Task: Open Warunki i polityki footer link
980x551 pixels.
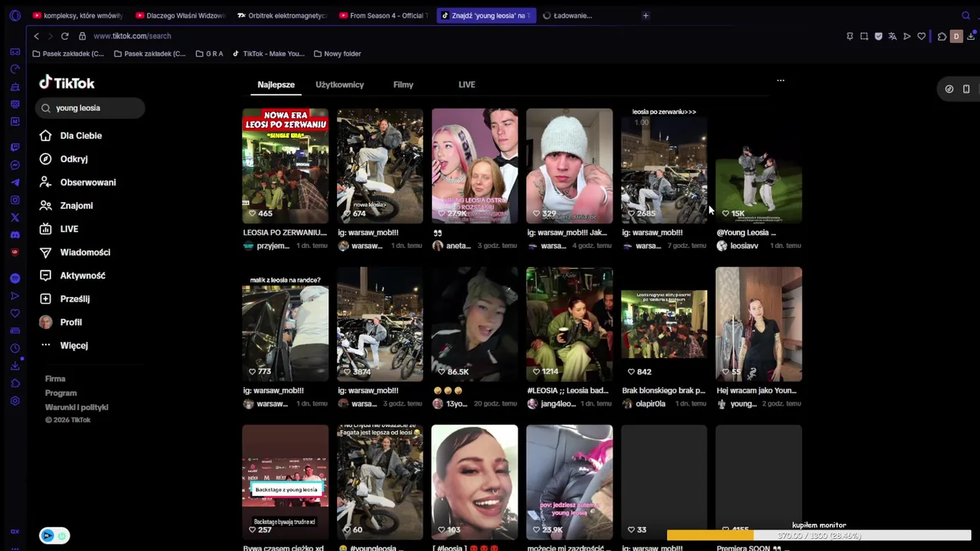Action: 77,407
